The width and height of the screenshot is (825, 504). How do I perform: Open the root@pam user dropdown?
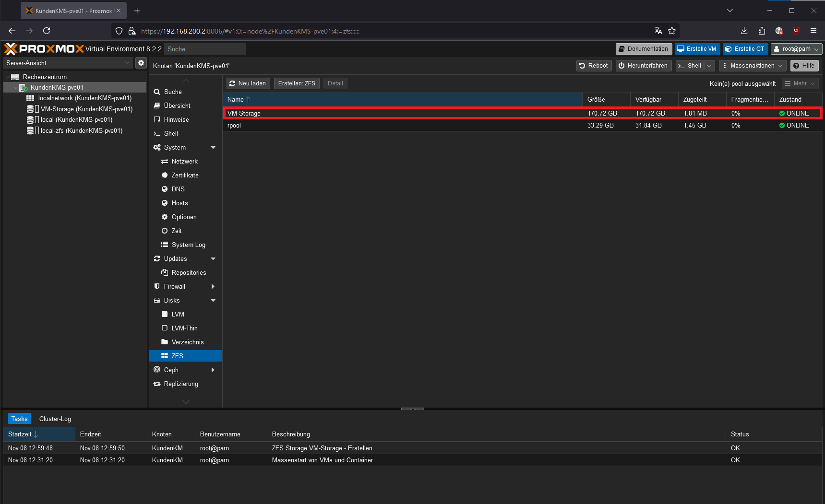[x=796, y=49]
